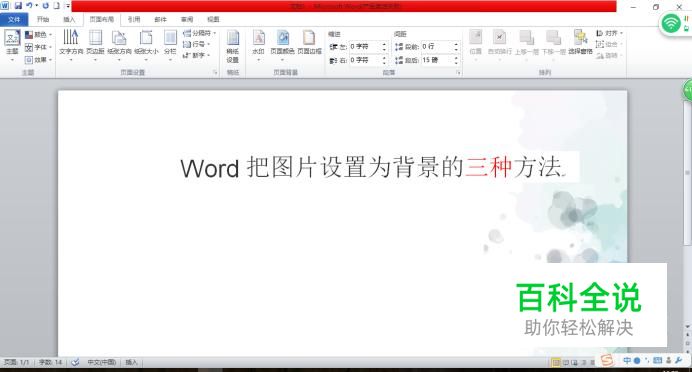This screenshot has height=372, width=692.
Task: Click the Sogou input method S icon
Action: [607, 361]
